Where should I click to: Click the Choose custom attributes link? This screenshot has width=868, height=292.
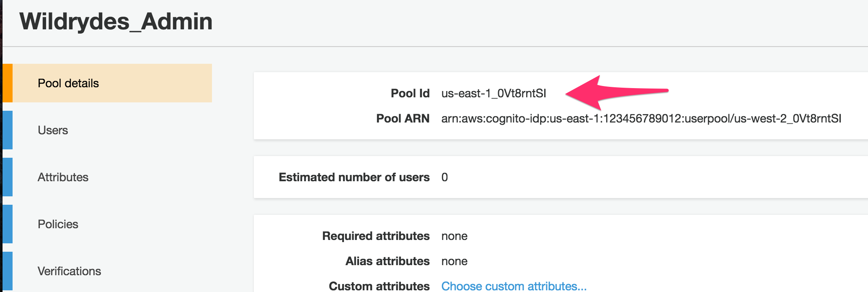click(x=514, y=286)
